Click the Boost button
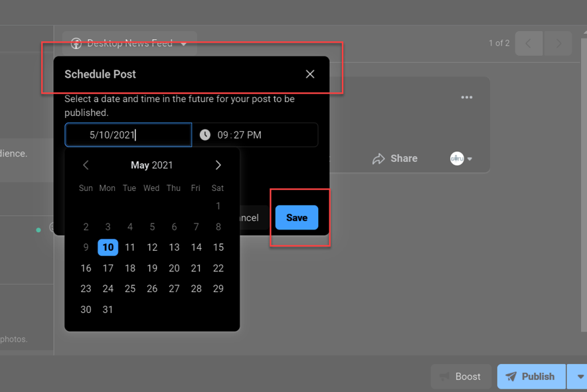Viewport: 587px width, 392px height. click(461, 376)
